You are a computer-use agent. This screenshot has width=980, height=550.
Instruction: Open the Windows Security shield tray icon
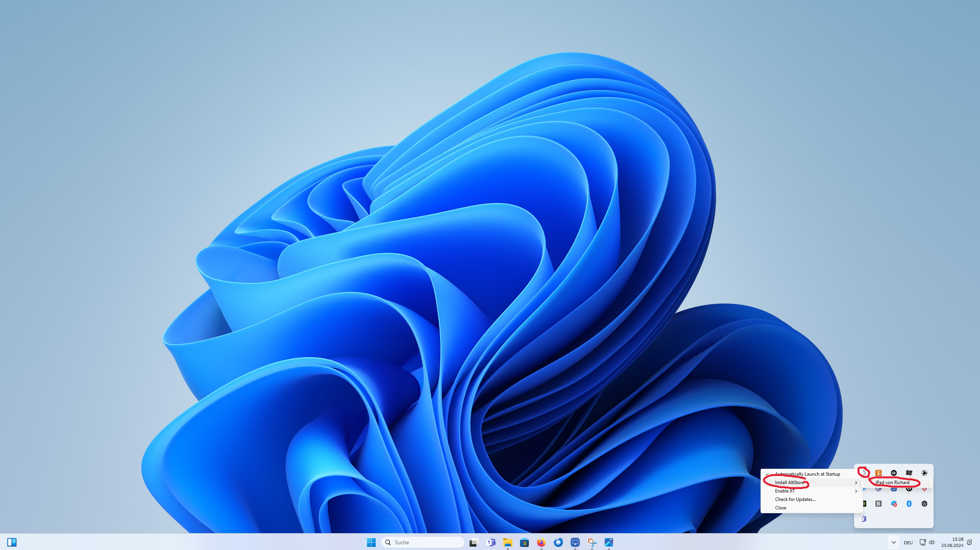click(x=894, y=504)
